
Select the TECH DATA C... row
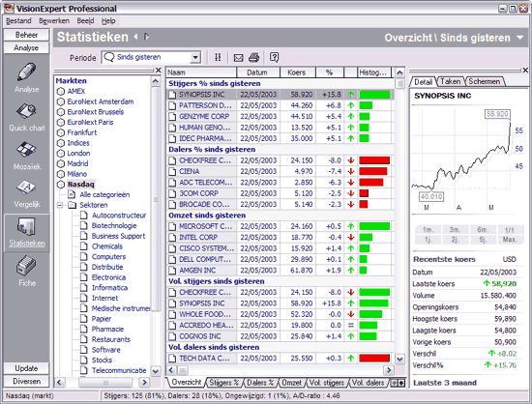coord(280,359)
